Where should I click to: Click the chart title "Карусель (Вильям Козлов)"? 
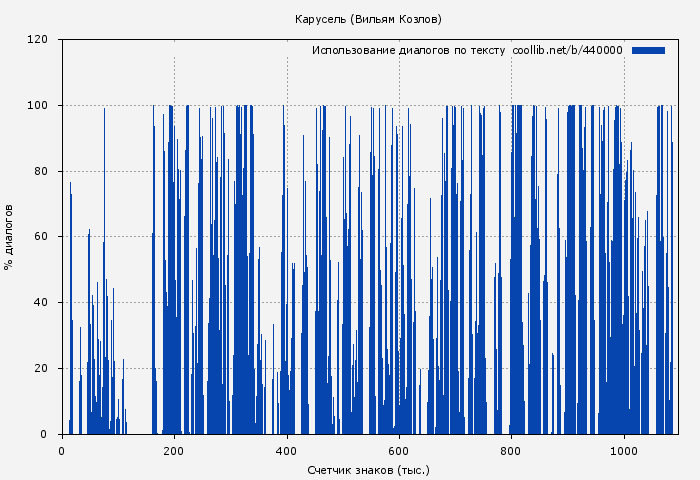tap(368, 19)
